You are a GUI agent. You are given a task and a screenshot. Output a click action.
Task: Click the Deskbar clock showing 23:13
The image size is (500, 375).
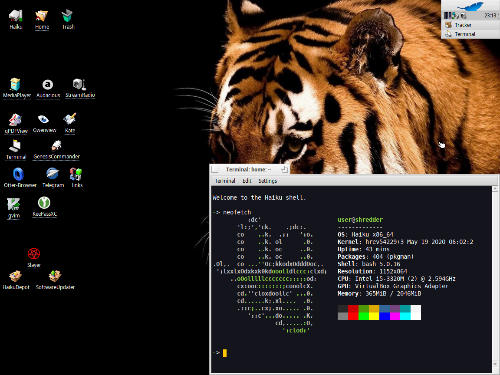490,15
